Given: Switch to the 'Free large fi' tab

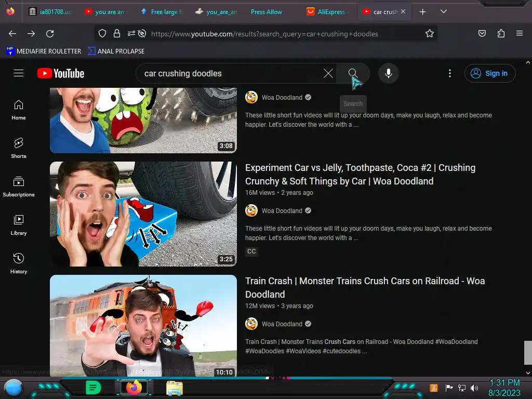Looking at the screenshot, I should tap(162, 12).
